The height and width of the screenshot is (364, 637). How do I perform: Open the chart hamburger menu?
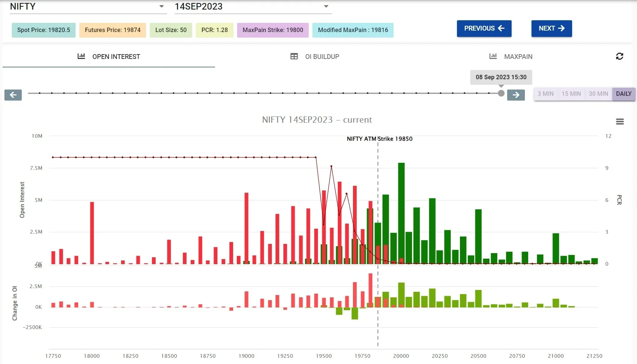coord(620,122)
